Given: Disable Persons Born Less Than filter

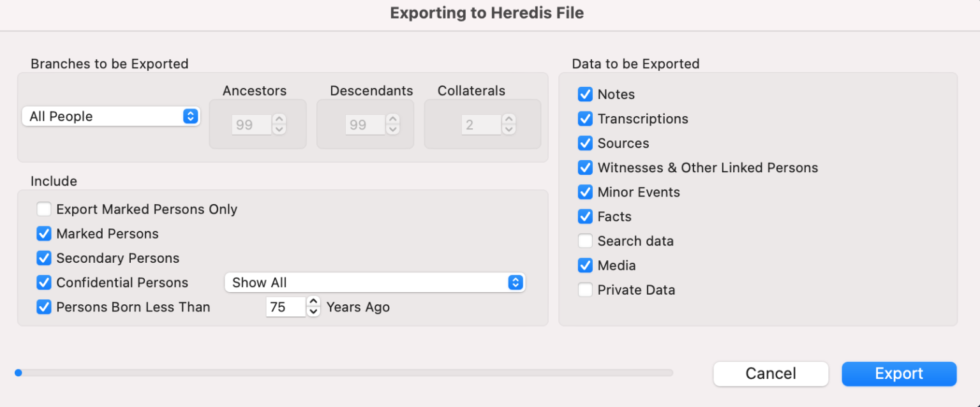Looking at the screenshot, I should [43, 307].
